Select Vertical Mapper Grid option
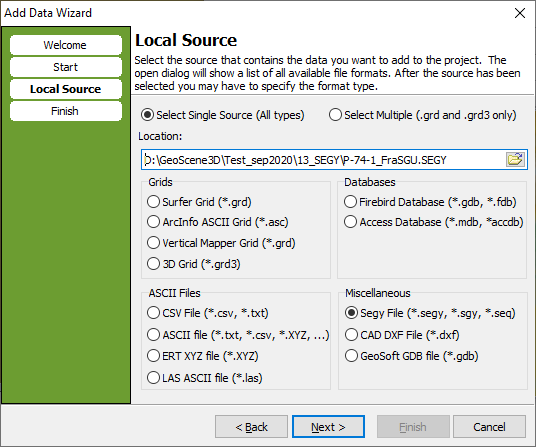This screenshot has height=447, width=536. [221, 243]
